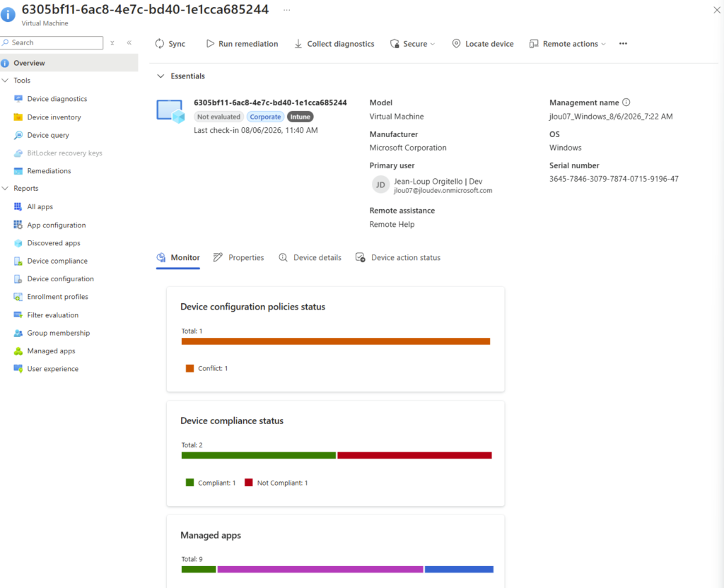Close the device pane with X
The height and width of the screenshot is (588, 724).
pyautogui.click(x=717, y=10)
